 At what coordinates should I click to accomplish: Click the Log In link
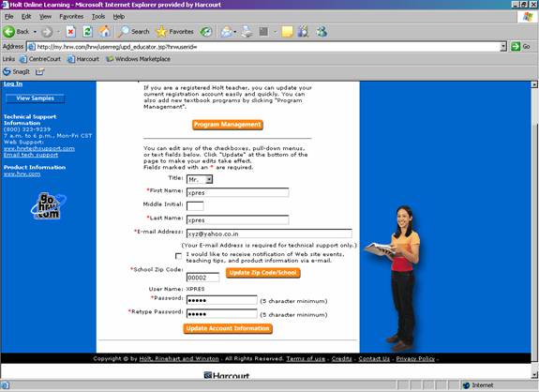[x=13, y=83]
